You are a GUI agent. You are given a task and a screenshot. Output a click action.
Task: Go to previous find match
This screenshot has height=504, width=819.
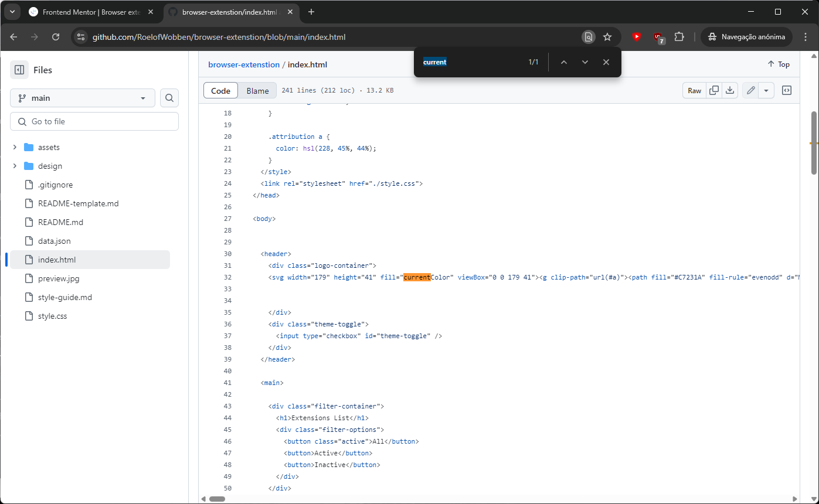563,62
